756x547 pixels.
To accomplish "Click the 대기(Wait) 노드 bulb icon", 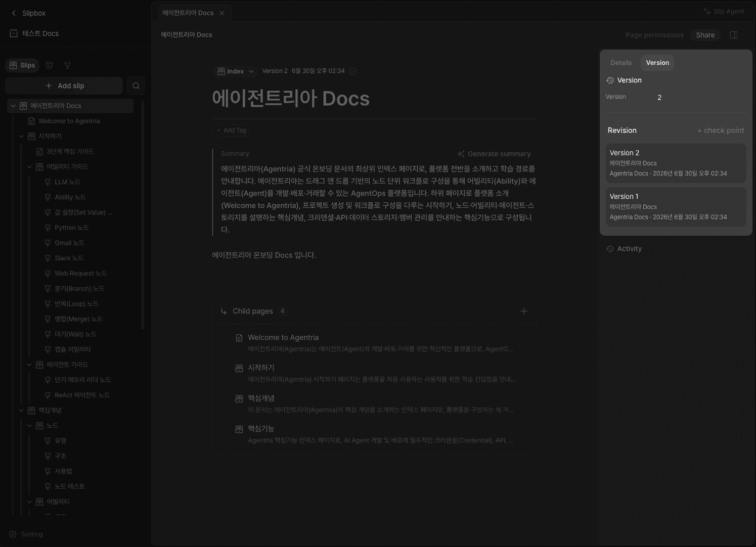I will point(48,334).
